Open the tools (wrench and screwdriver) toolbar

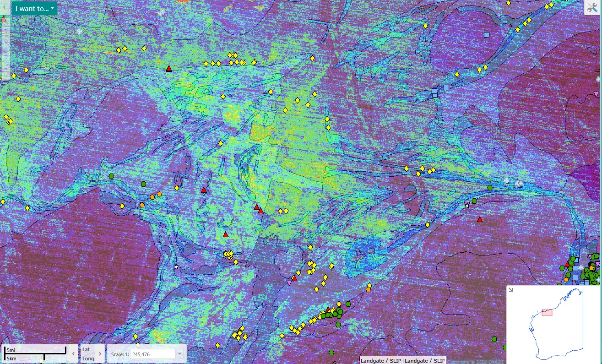[592, 8]
